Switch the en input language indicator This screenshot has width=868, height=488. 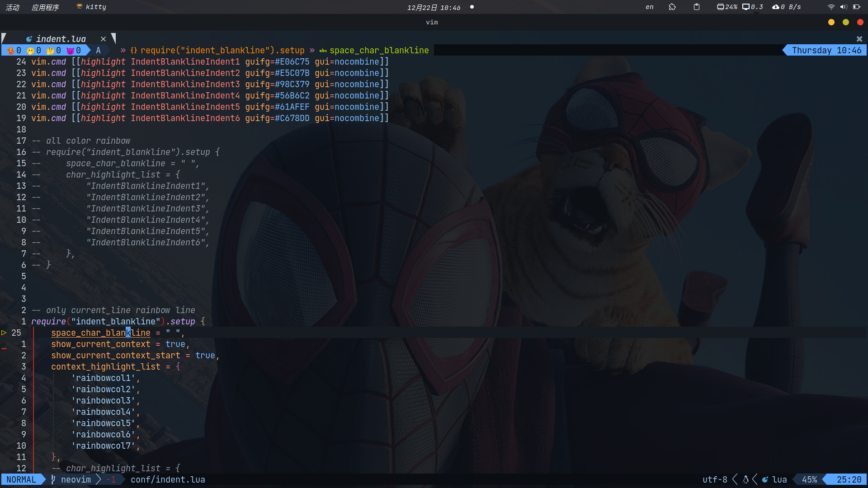coord(649,7)
